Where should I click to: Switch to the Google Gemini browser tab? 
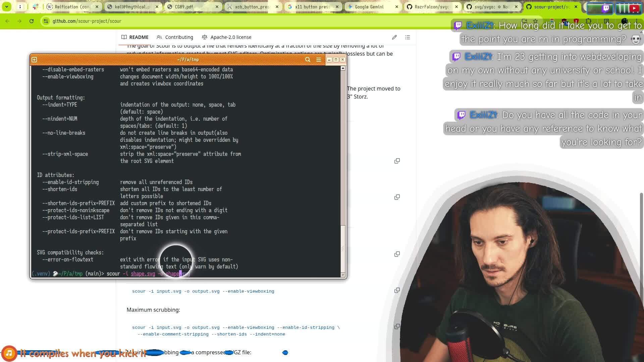click(369, 7)
